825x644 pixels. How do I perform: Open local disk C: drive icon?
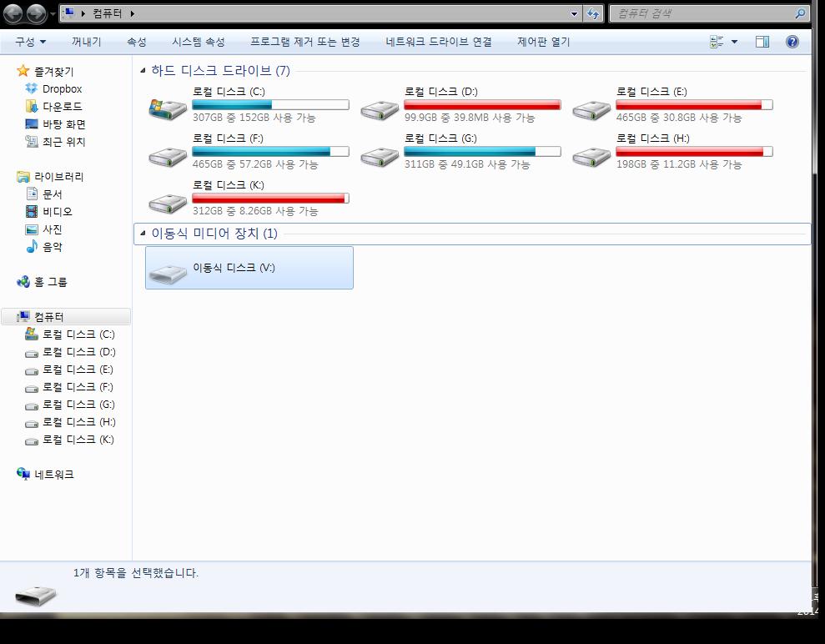[x=168, y=109]
